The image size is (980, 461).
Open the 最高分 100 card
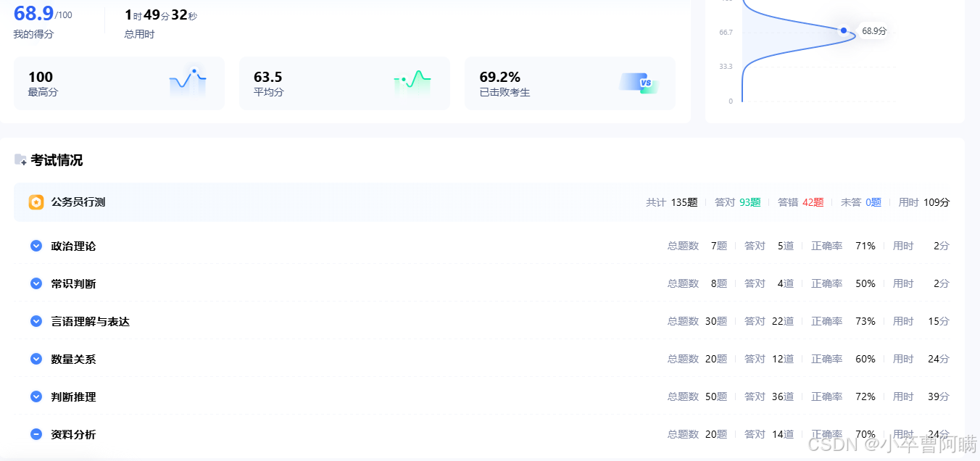pyautogui.click(x=119, y=83)
